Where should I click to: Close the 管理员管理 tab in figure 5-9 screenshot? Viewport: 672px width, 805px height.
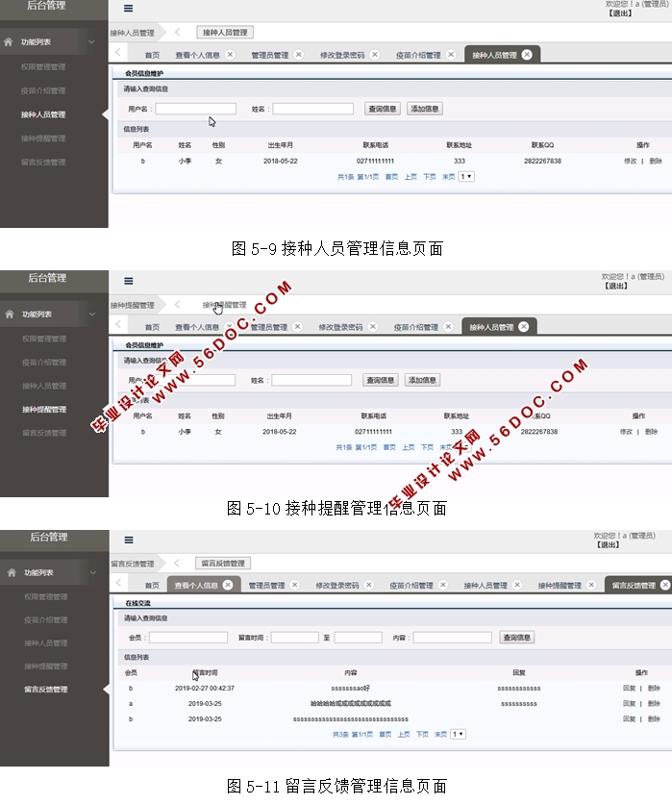click(299, 55)
